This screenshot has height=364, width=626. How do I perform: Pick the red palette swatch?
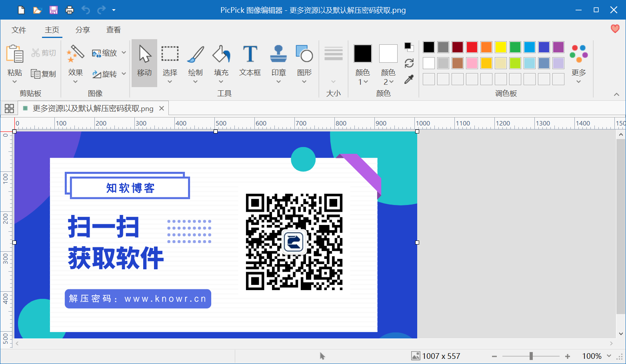[x=472, y=47]
